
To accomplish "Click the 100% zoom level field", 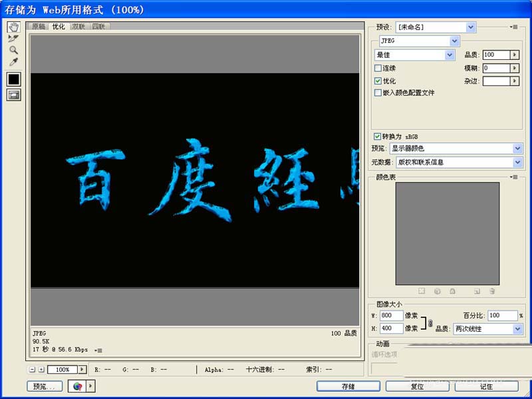I will click(x=63, y=370).
